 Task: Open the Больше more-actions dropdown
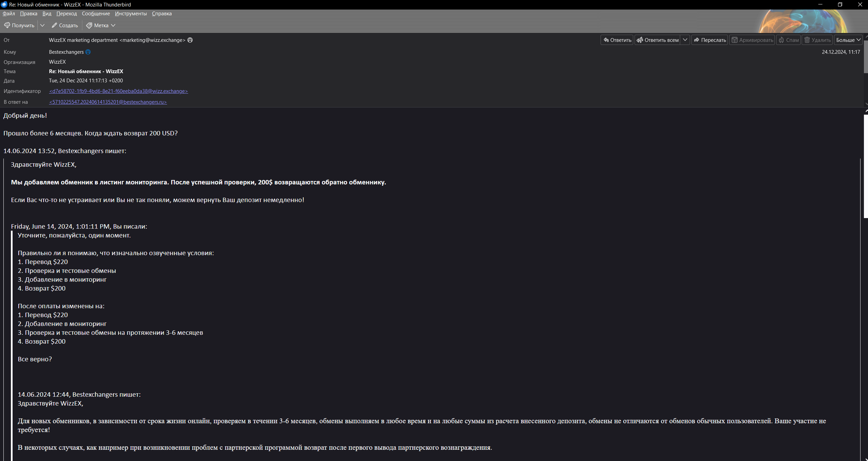coord(848,40)
